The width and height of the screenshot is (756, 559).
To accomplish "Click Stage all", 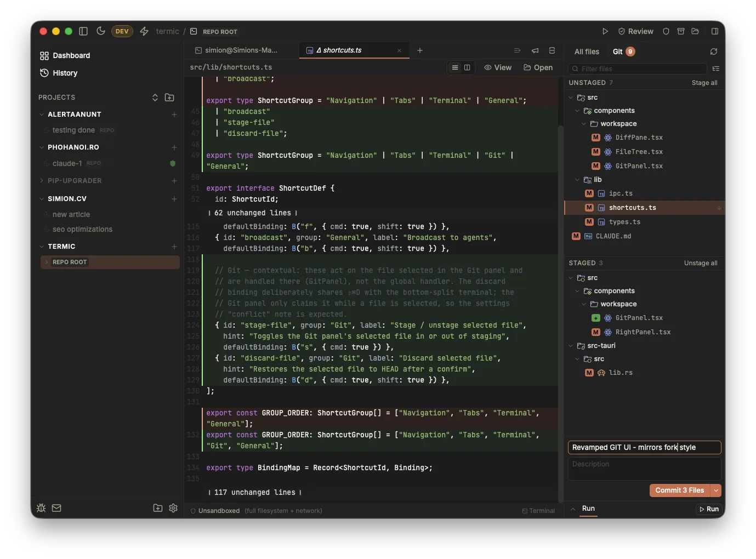I will pyautogui.click(x=704, y=83).
